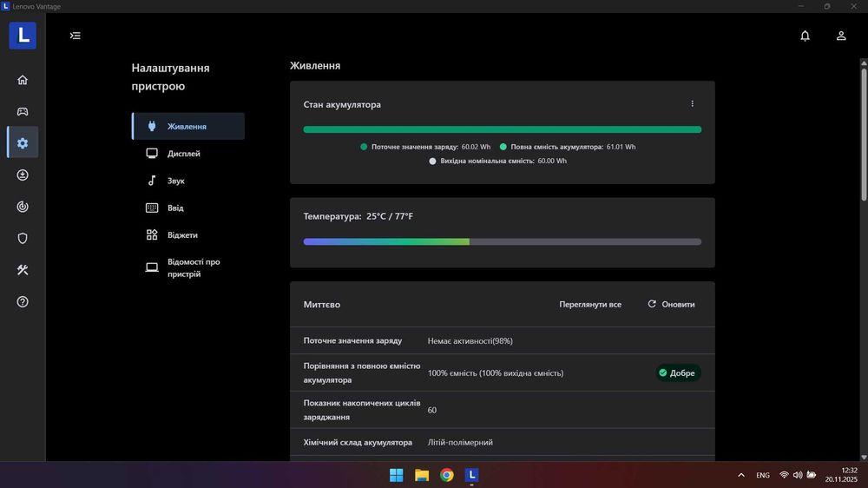Click the charge cycles value 60
This screenshot has height=488, width=868.
coord(431,410)
